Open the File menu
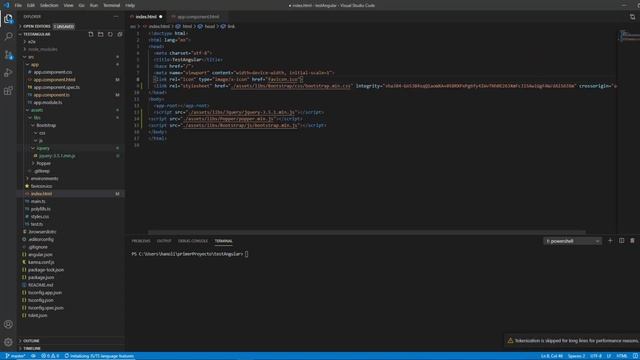Viewport: 640px width, 360px height. click(18, 5)
